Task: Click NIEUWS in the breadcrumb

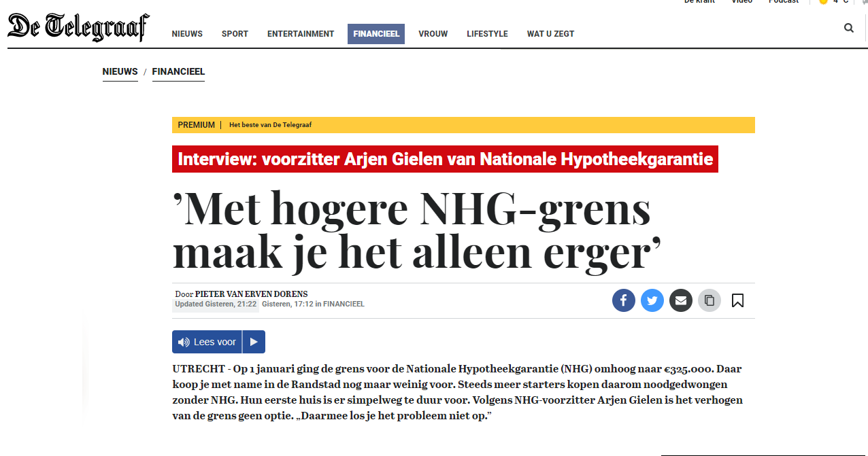Action: coord(120,72)
